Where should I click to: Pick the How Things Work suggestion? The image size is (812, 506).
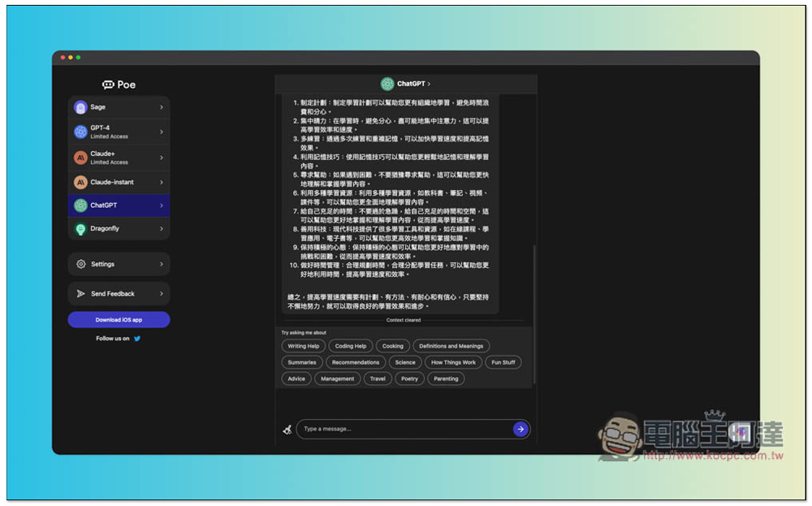[x=453, y=362]
